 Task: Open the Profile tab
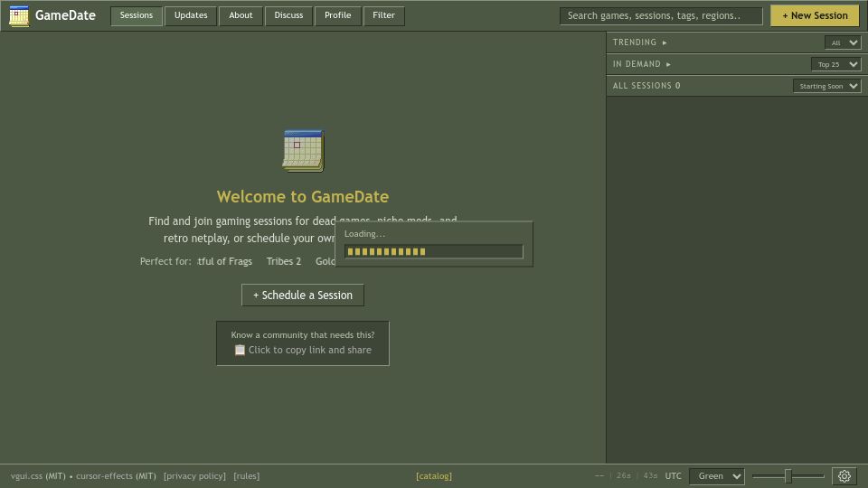tap(337, 15)
